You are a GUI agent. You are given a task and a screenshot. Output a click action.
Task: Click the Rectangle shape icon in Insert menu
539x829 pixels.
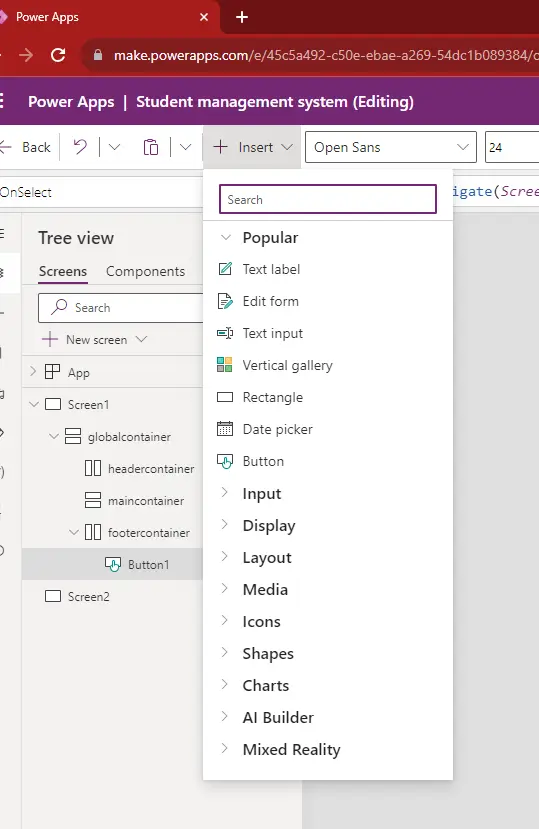tap(225, 397)
